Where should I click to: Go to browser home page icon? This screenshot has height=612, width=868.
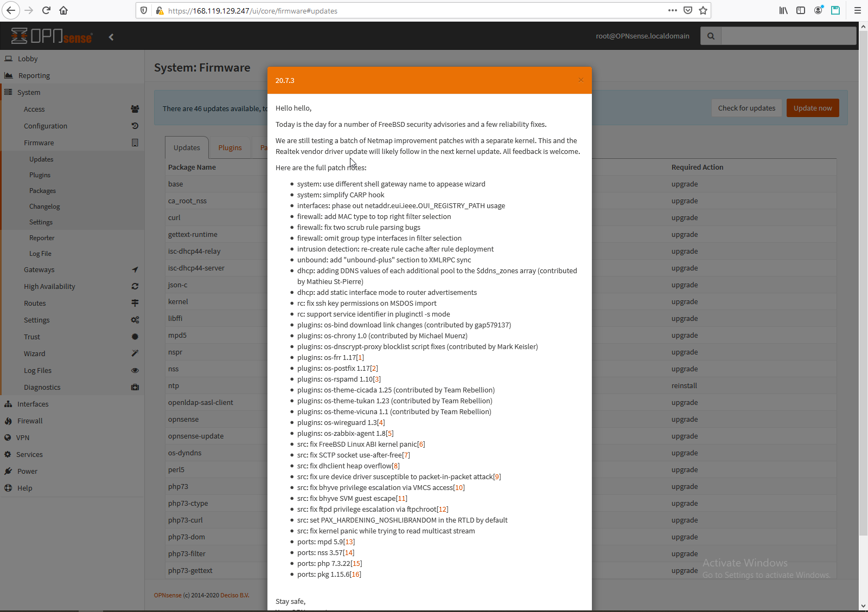coord(63,10)
